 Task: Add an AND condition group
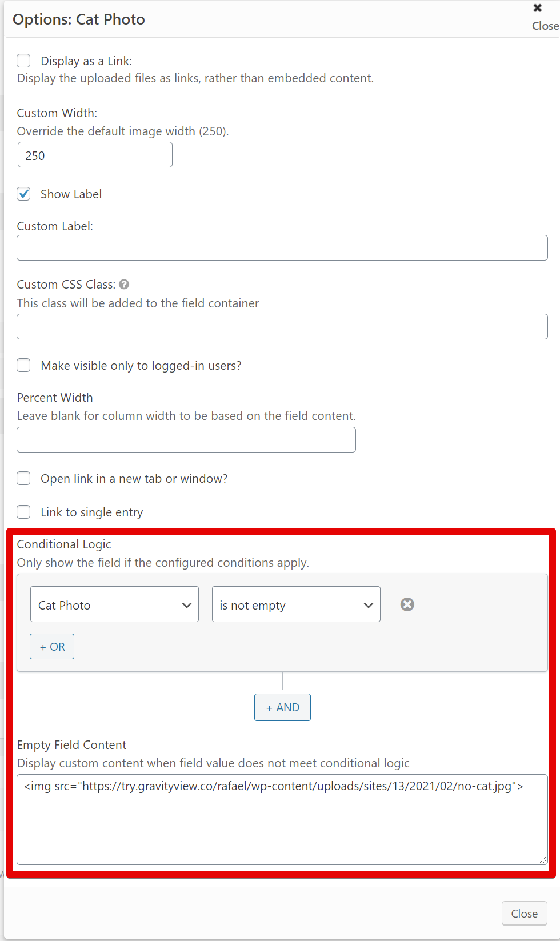[282, 707]
